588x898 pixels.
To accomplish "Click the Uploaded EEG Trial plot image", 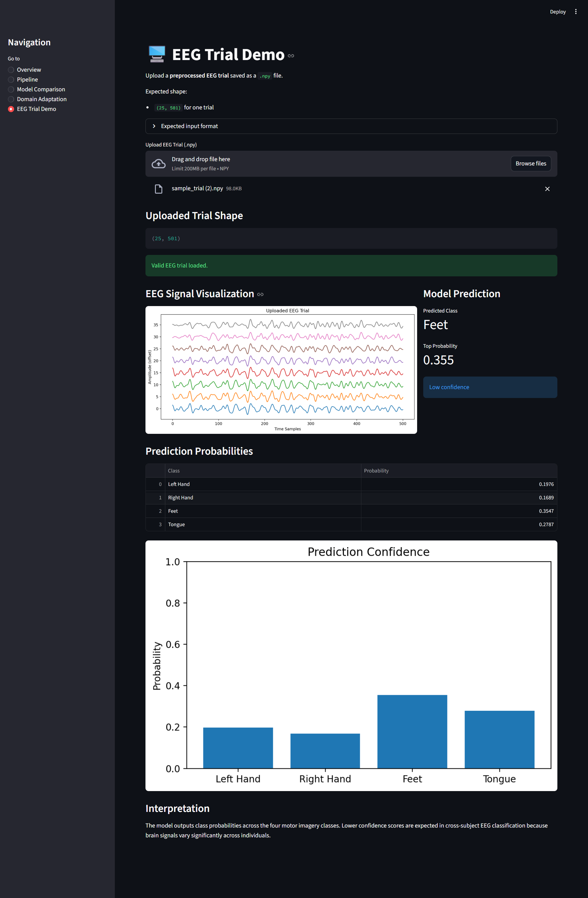I will (281, 370).
